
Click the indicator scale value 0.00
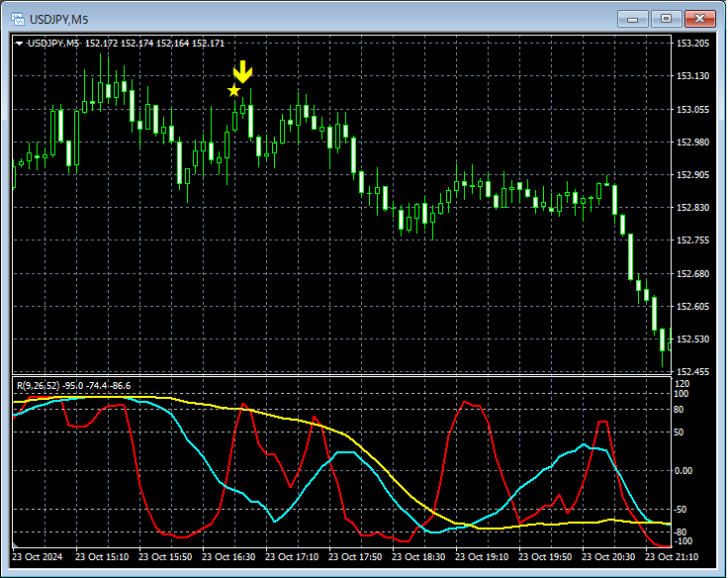pos(682,471)
